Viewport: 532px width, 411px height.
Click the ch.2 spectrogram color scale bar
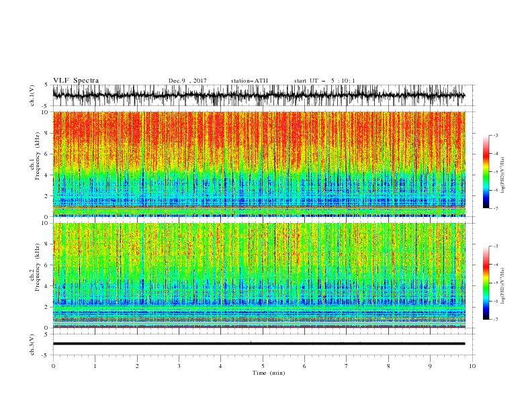coord(486,283)
